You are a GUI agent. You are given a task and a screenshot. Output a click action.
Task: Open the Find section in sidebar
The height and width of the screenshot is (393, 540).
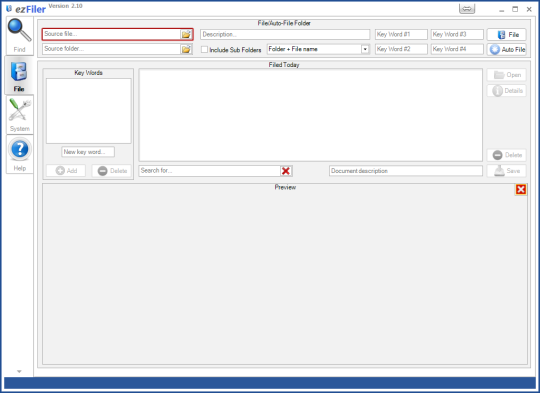point(20,35)
